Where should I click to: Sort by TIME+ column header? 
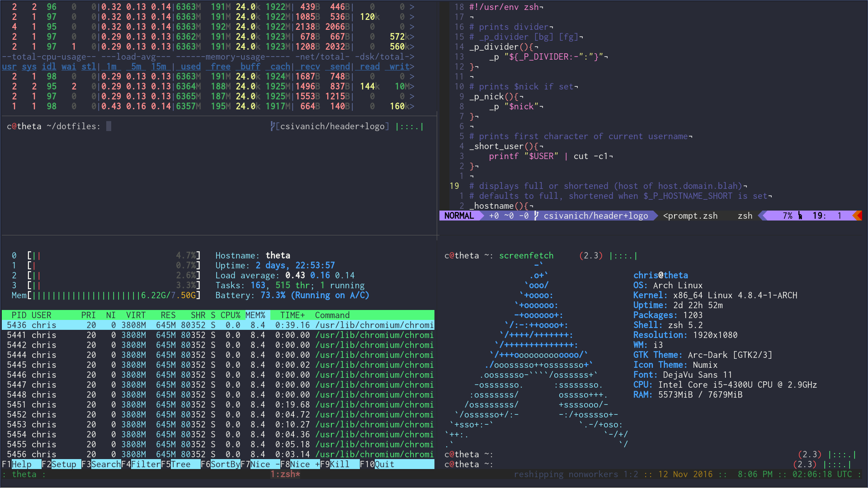click(x=292, y=315)
